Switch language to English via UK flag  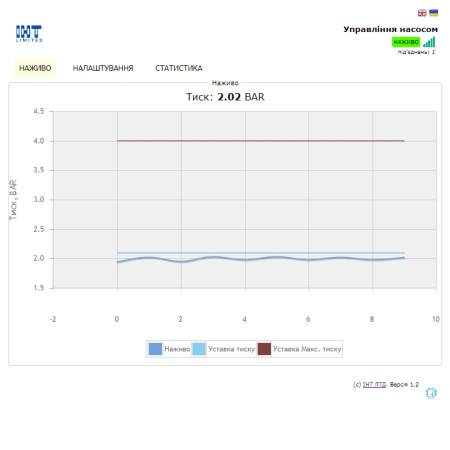coord(422,13)
